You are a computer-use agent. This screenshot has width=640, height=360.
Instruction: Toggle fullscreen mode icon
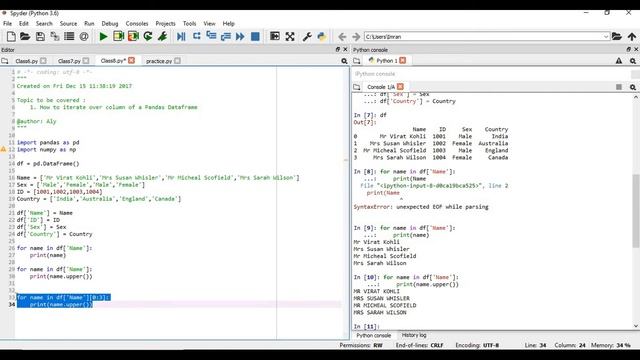pos(290,36)
